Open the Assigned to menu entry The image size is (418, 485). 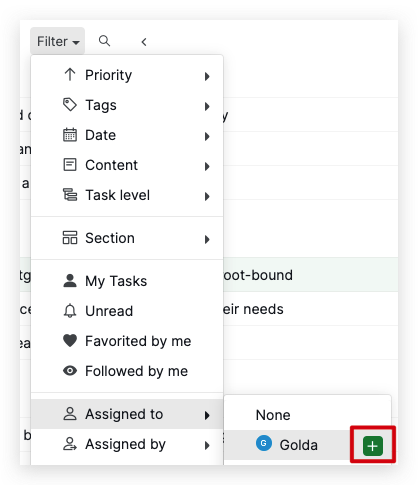(127, 414)
